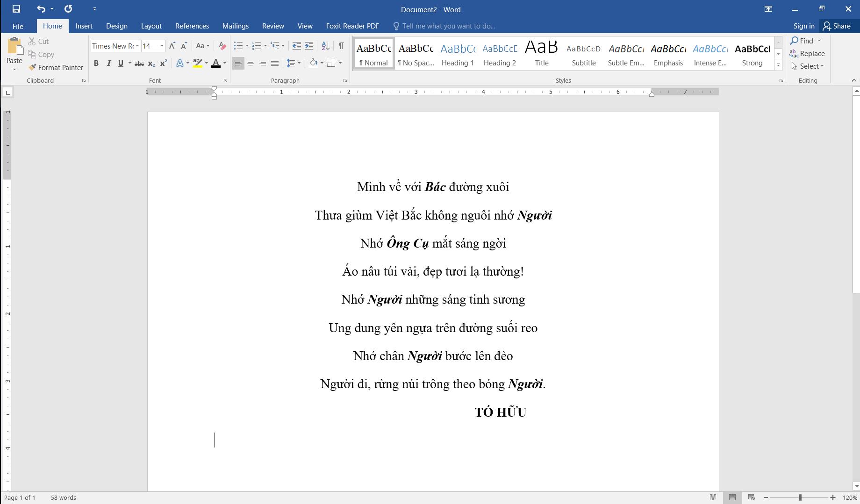860x504 pixels.
Task: Open the font name dropdown
Action: pyautogui.click(x=137, y=46)
